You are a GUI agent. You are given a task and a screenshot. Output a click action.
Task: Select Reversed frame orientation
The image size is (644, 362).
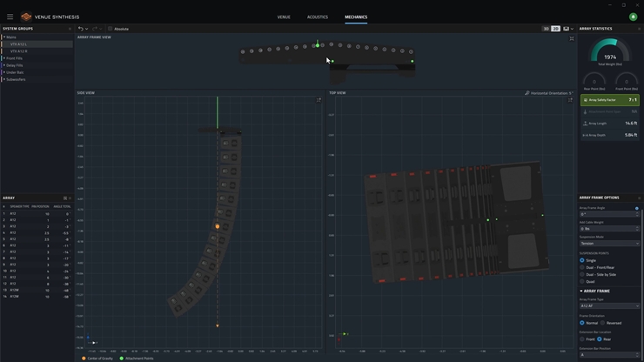(603, 323)
